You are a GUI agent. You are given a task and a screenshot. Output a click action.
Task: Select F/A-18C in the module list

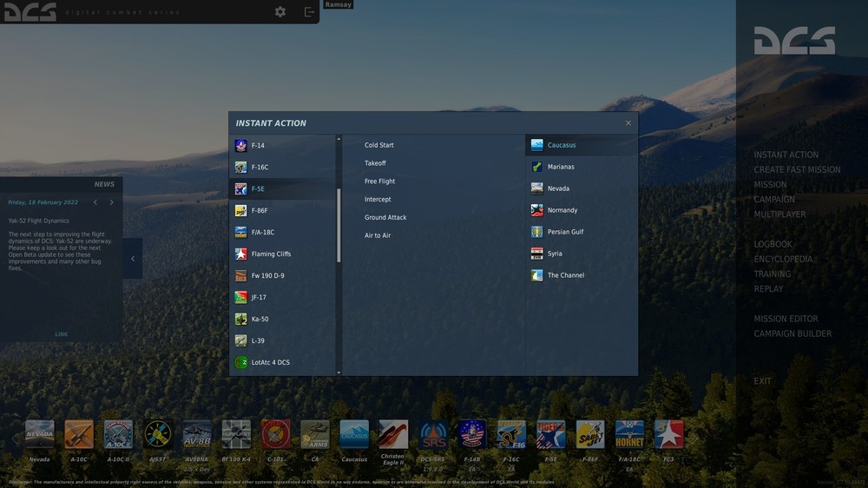[x=282, y=232]
